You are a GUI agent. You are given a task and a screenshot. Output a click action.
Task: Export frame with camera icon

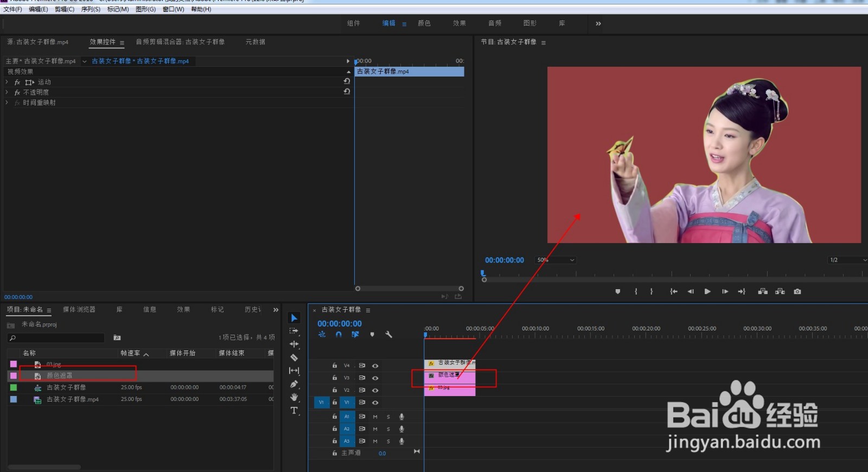coord(797,292)
